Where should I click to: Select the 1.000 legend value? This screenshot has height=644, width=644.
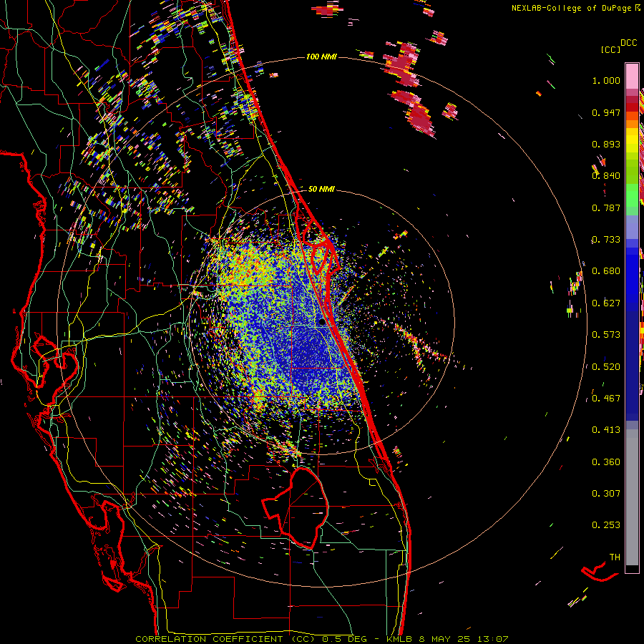tap(606, 80)
